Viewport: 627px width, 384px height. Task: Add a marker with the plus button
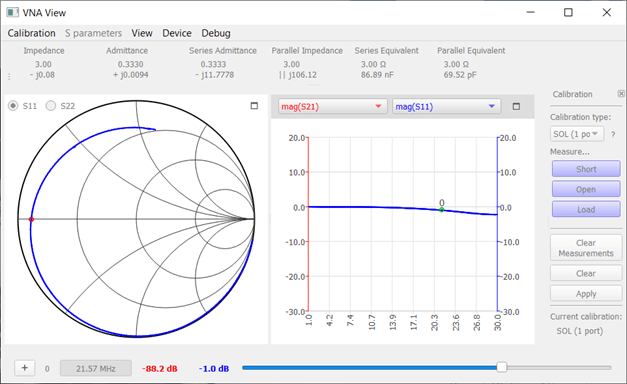25,368
